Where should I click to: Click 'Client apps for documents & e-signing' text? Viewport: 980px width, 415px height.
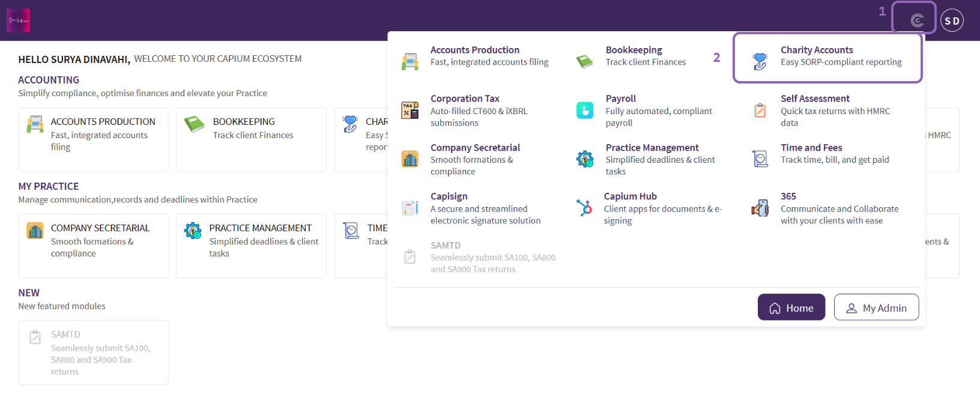[663, 215]
